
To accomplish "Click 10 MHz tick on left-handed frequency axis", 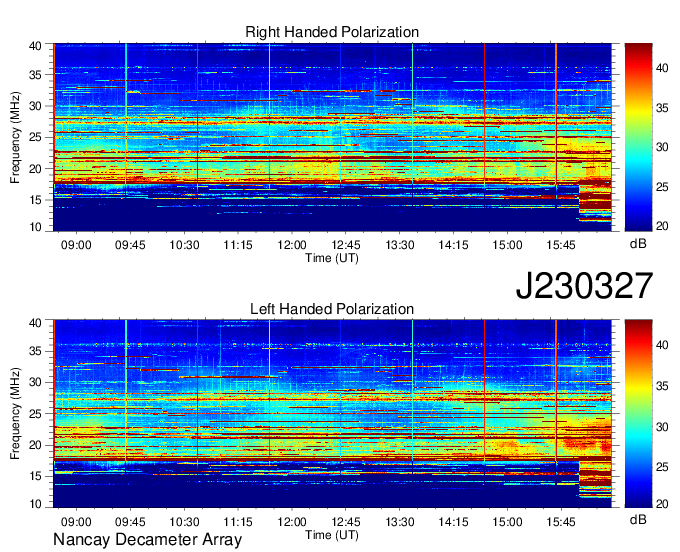I will [35, 504].
